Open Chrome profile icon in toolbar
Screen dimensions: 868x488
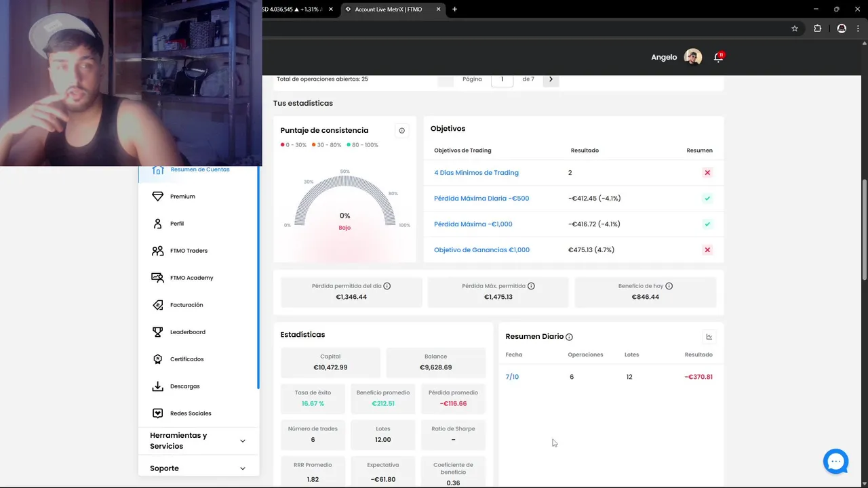coord(842,28)
